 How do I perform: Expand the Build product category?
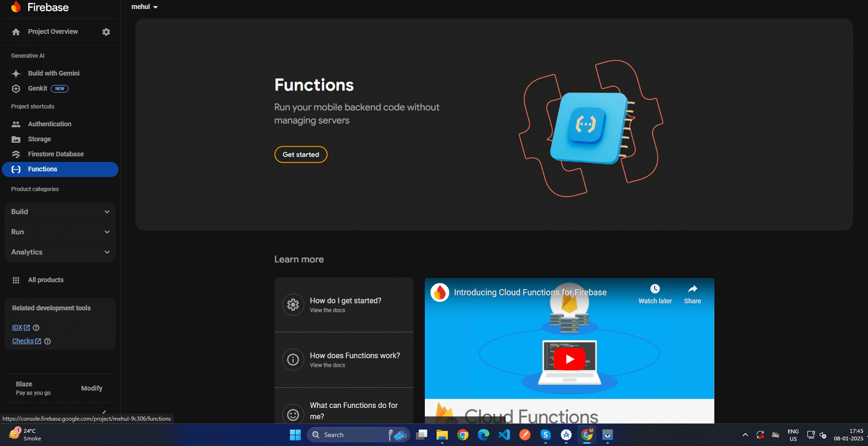[x=60, y=212]
